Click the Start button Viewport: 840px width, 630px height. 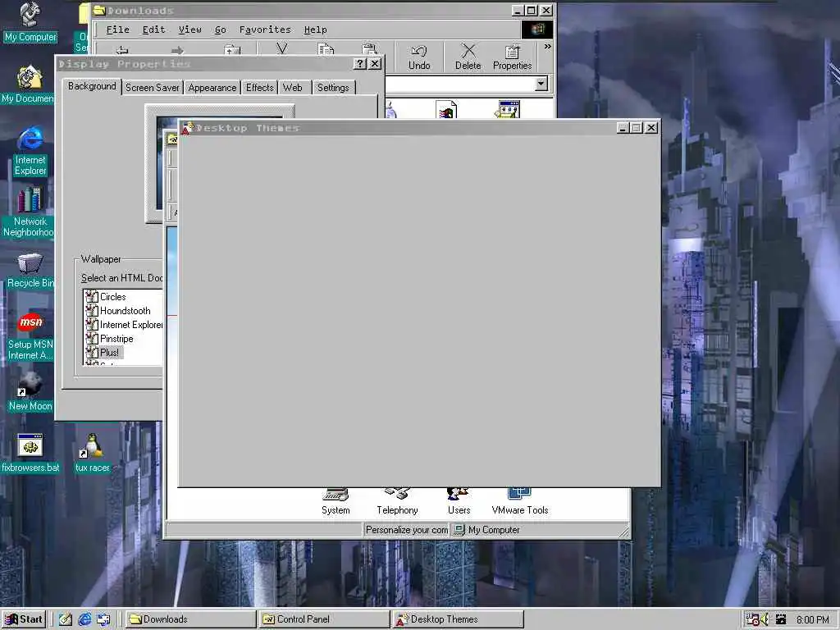(23, 619)
